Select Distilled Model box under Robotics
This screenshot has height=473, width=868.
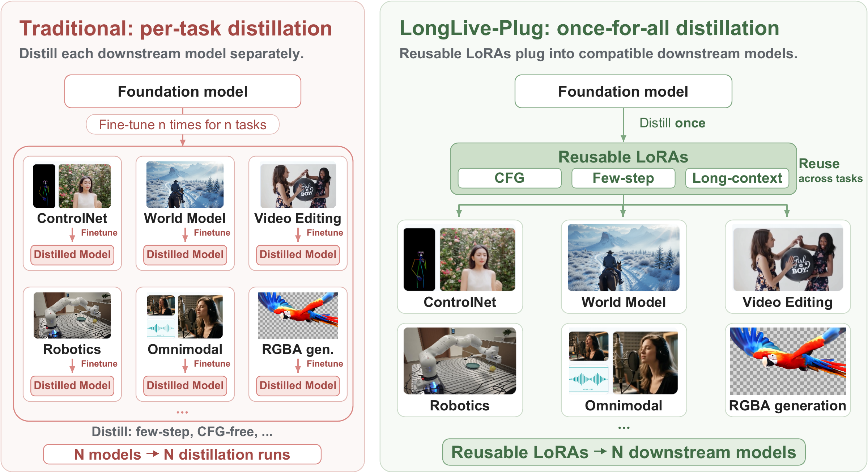coord(72,386)
